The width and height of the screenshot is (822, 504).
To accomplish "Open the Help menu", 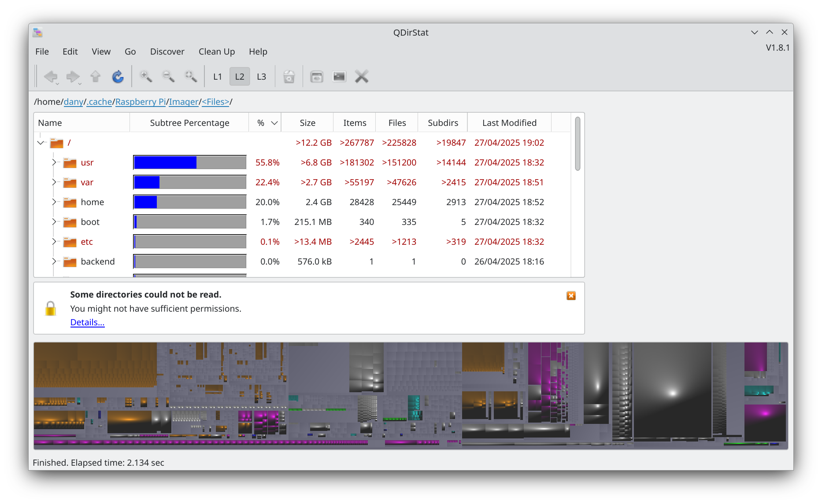I will point(258,52).
